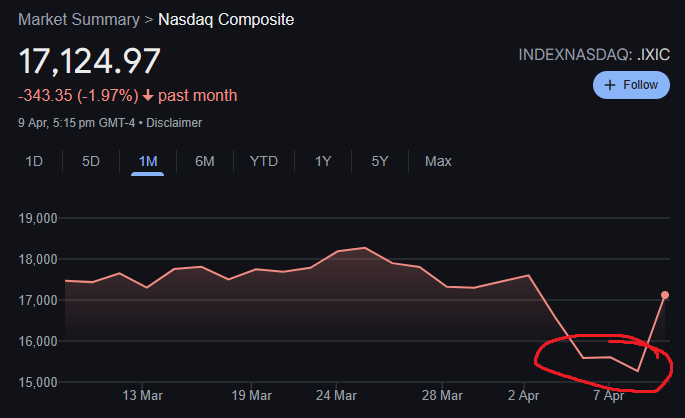Open the Market Summary breadcrumb link
685x418 pixels.
click(79, 20)
